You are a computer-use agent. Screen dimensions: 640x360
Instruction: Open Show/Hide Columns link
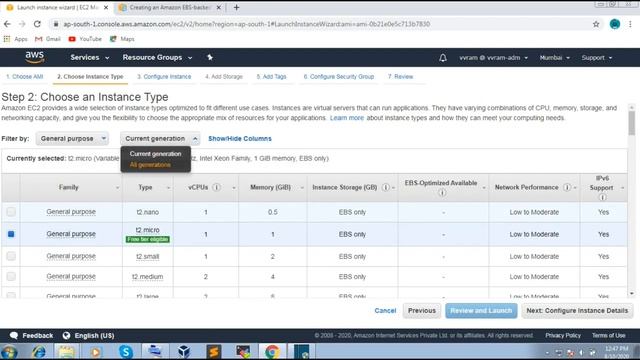tap(240, 139)
